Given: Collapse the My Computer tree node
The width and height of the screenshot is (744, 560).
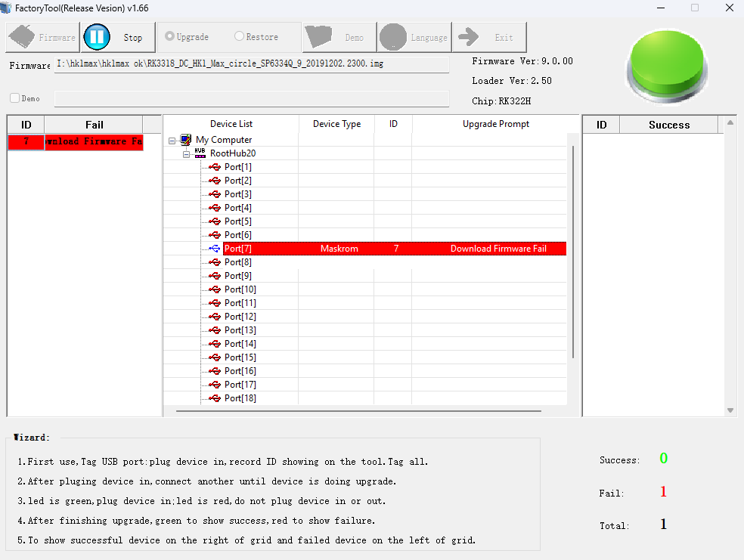Looking at the screenshot, I should [x=172, y=141].
